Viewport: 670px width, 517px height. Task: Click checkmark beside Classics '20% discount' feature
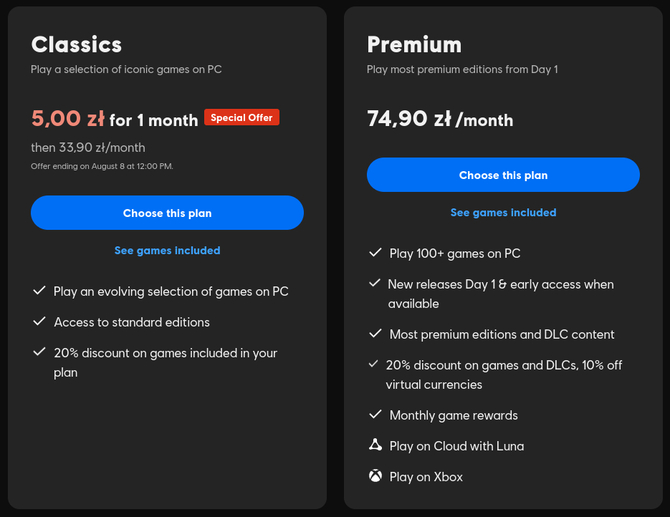click(x=39, y=353)
